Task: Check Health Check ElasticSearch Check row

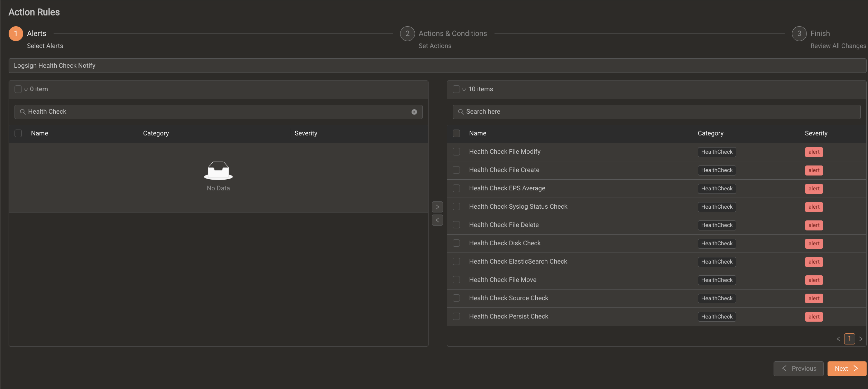Action: click(456, 262)
